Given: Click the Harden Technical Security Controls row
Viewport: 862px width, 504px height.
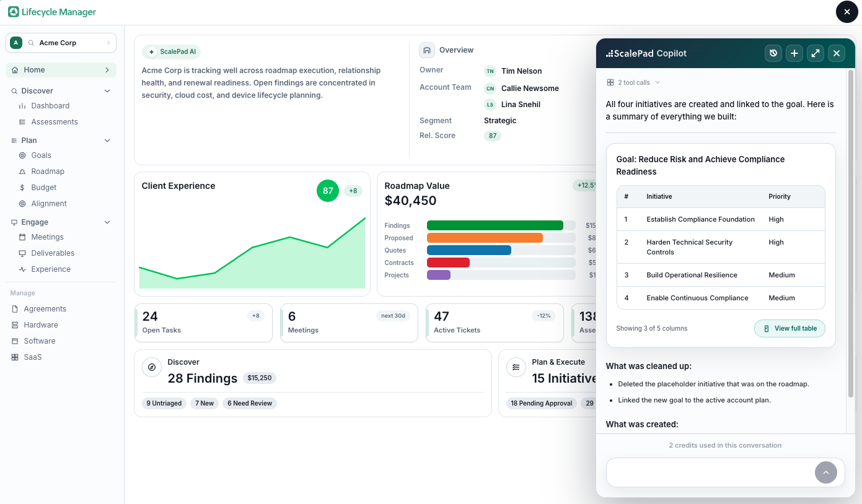Looking at the screenshot, I should pos(721,247).
